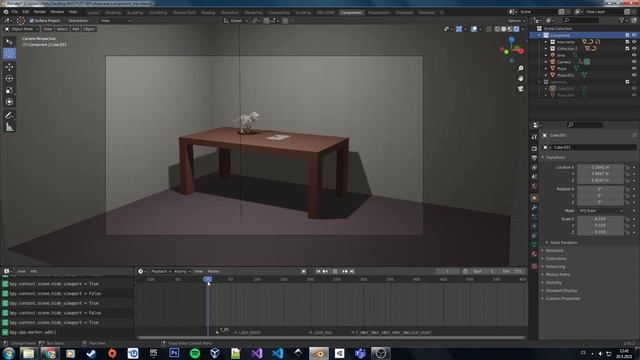Open the Window menu

pos(57,12)
